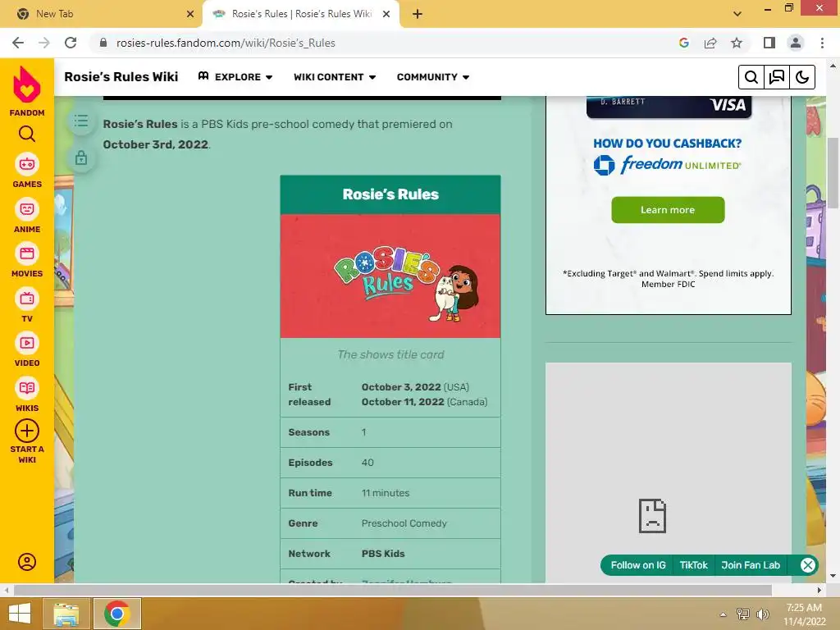Open the table of contents list icon

[x=81, y=121]
